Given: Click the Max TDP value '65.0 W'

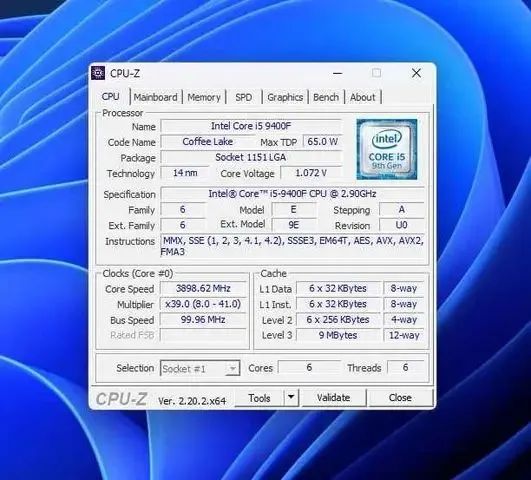Looking at the screenshot, I should pyautogui.click(x=322, y=142).
